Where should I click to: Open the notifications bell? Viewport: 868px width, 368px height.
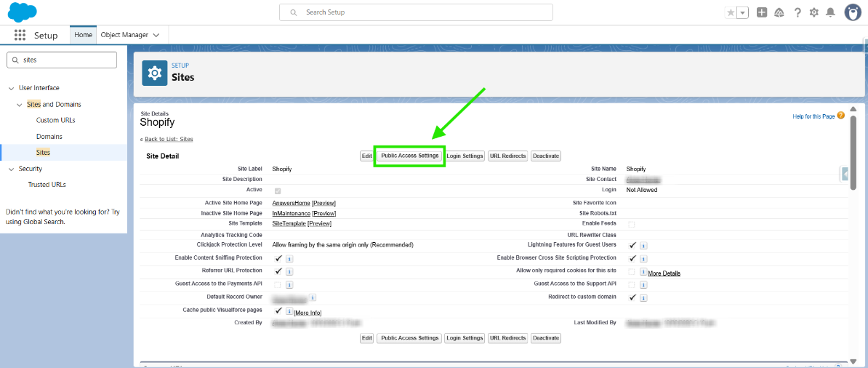(x=830, y=12)
